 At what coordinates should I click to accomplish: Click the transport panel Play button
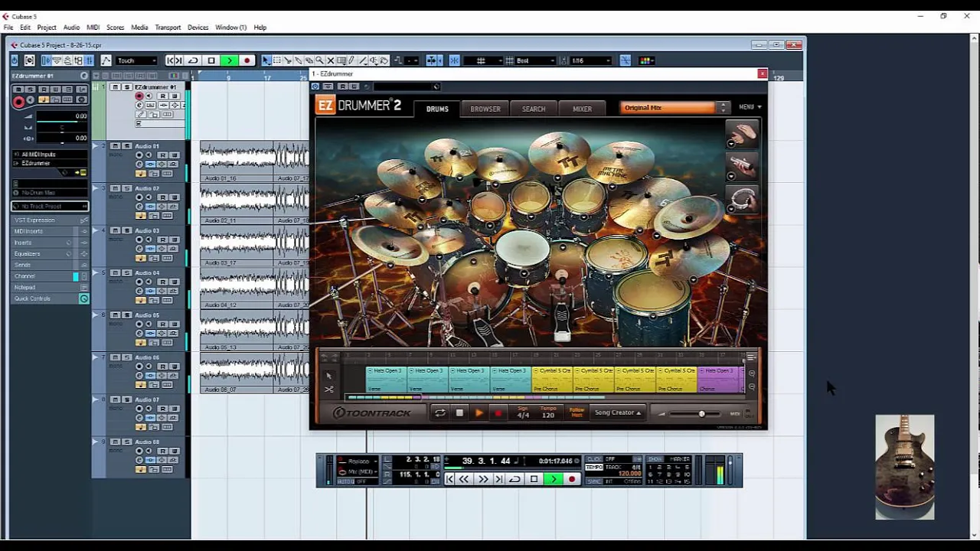pyautogui.click(x=553, y=479)
